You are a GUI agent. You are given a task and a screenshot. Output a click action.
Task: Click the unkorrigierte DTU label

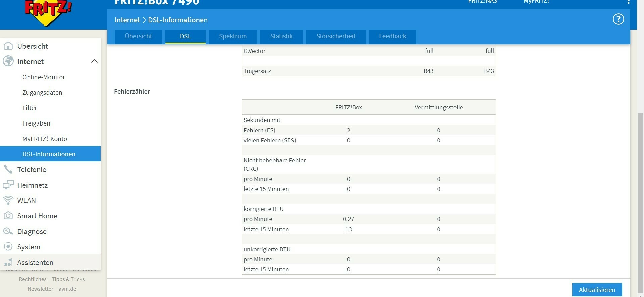pos(267,249)
